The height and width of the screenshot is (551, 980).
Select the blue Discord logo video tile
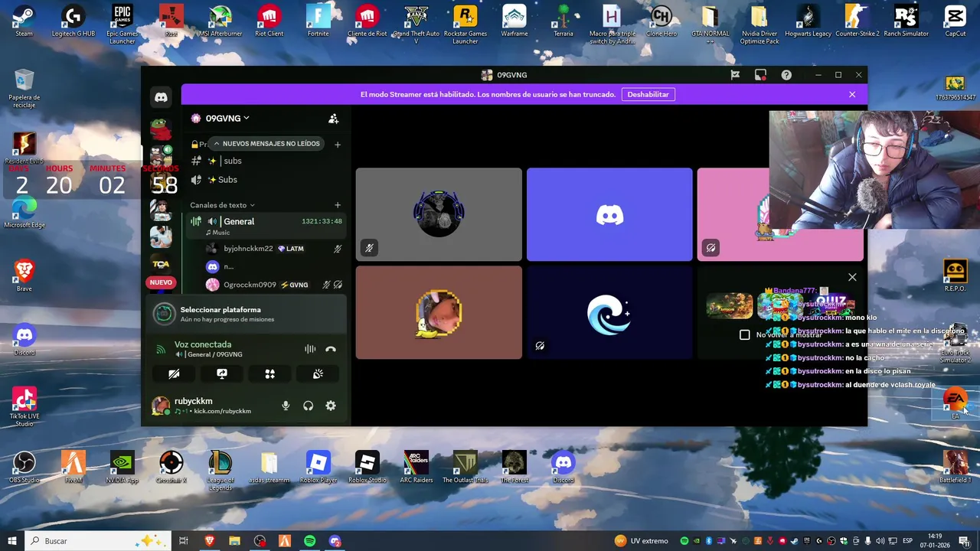tap(609, 214)
